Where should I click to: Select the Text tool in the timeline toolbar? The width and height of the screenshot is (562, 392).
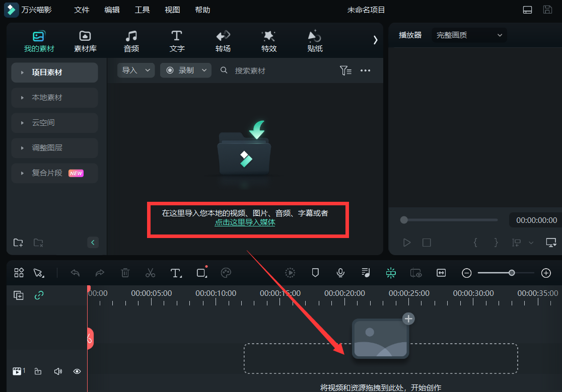(x=175, y=273)
